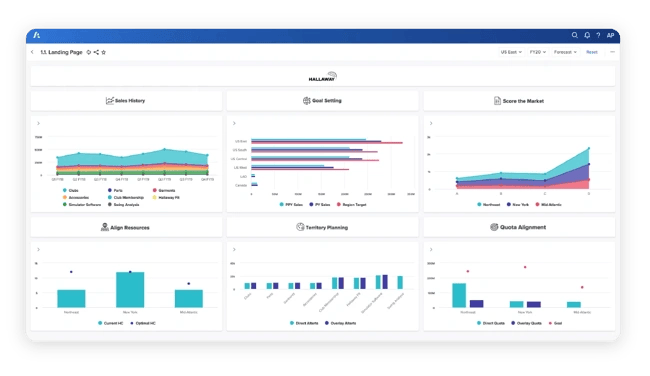Toggle the Current HC legend entry

click(111, 323)
